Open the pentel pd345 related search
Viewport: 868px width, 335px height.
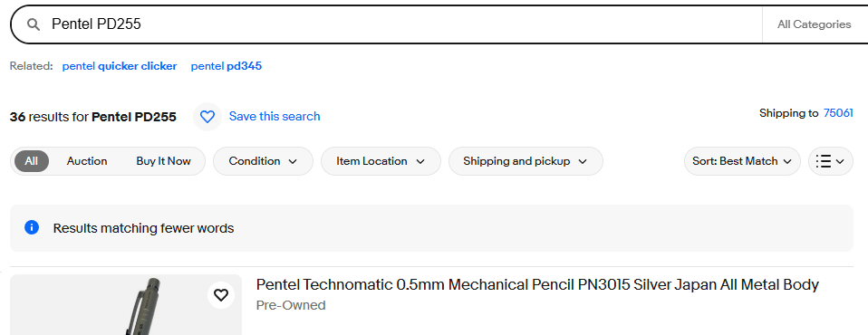tap(227, 66)
